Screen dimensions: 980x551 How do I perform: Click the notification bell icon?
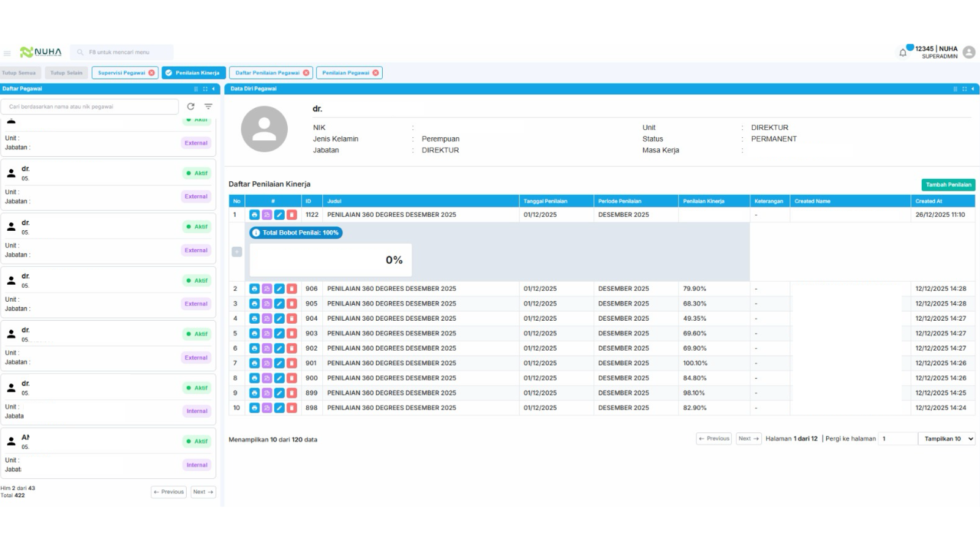[903, 53]
